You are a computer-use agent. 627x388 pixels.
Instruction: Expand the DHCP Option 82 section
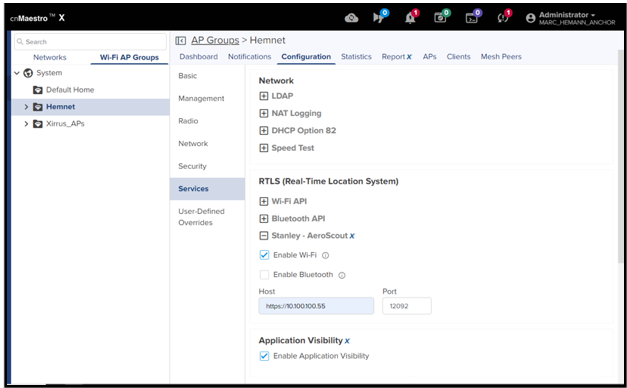pyautogui.click(x=264, y=130)
